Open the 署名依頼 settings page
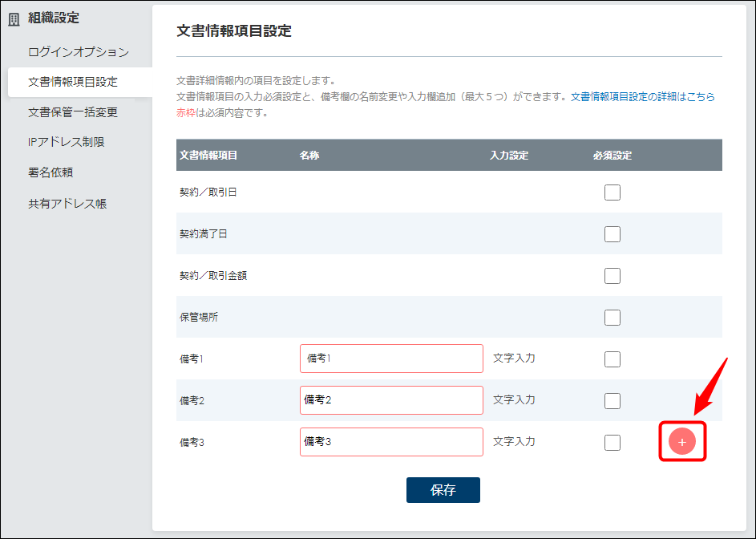The height and width of the screenshot is (539, 756). (x=51, y=172)
